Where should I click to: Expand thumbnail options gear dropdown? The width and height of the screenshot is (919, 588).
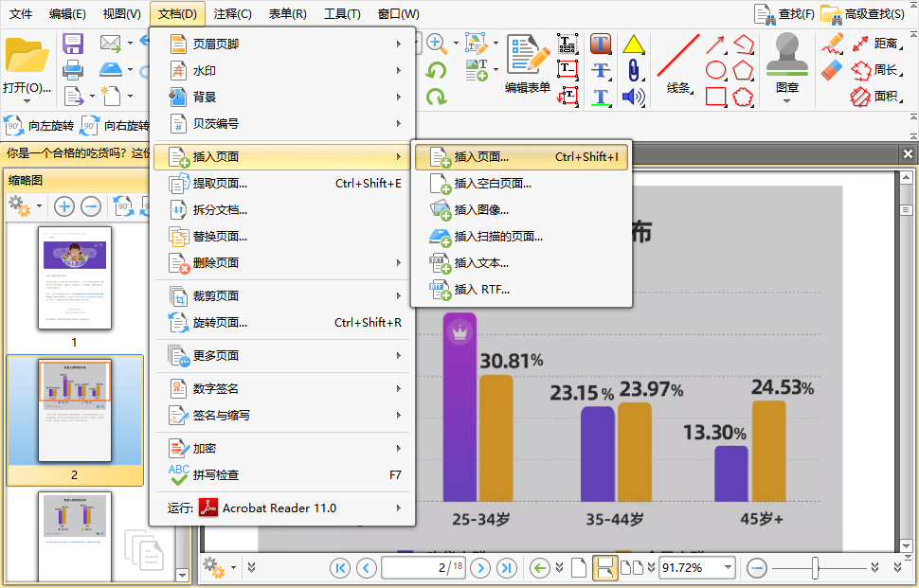pos(39,206)
